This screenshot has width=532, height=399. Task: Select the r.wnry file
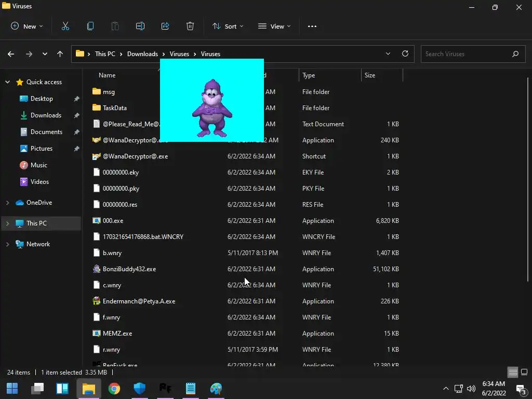[111, 350]
